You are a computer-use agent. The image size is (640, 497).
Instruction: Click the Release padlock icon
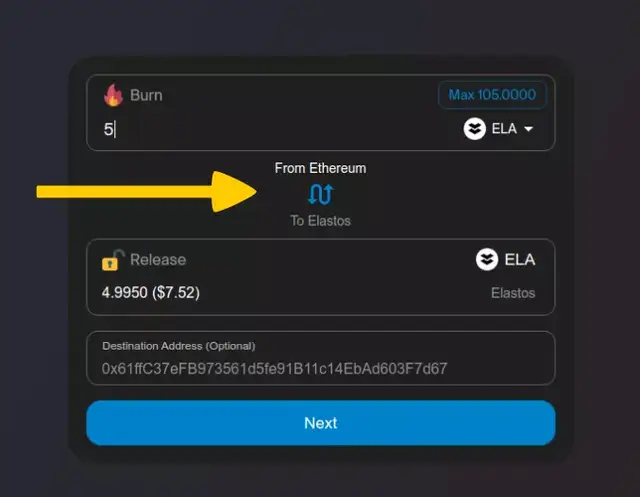113,260
